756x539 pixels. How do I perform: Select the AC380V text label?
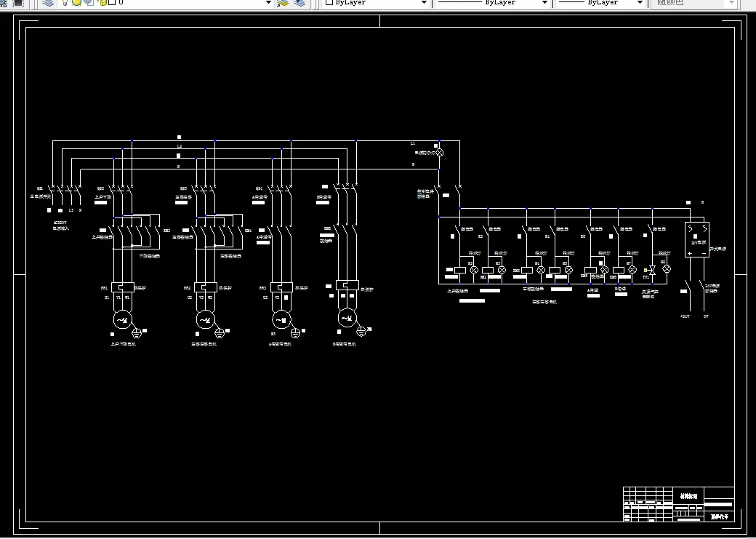(60, 223)
